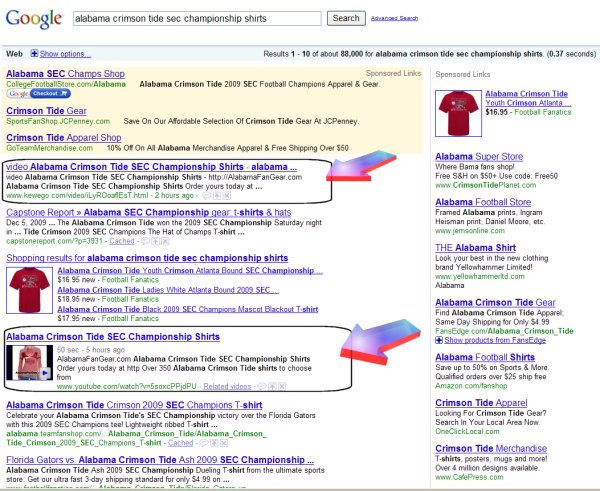Click the www.CafePress.com URL text

[469, 477]
